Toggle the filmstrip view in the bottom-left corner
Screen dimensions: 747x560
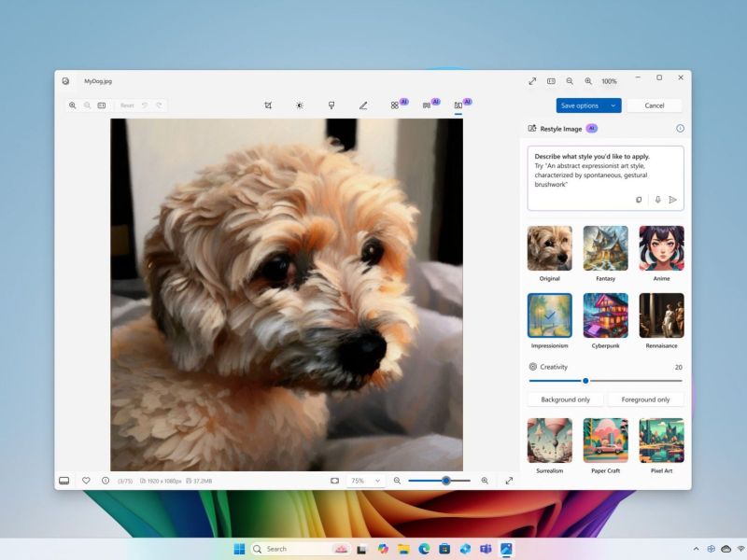tap(64, 481)
